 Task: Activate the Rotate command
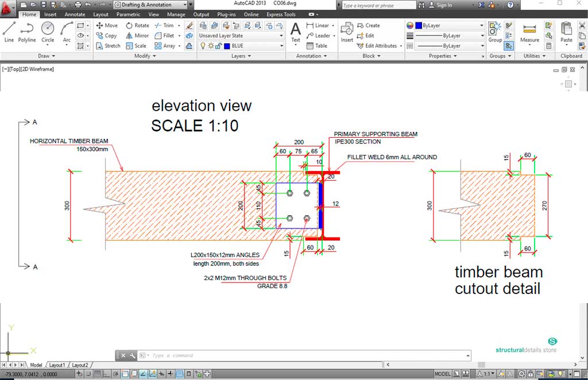(138, 25)
